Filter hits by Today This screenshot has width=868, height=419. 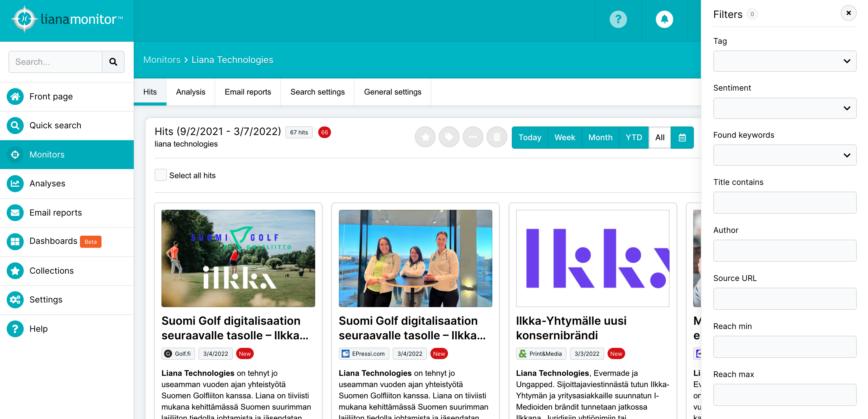(530, 137)
